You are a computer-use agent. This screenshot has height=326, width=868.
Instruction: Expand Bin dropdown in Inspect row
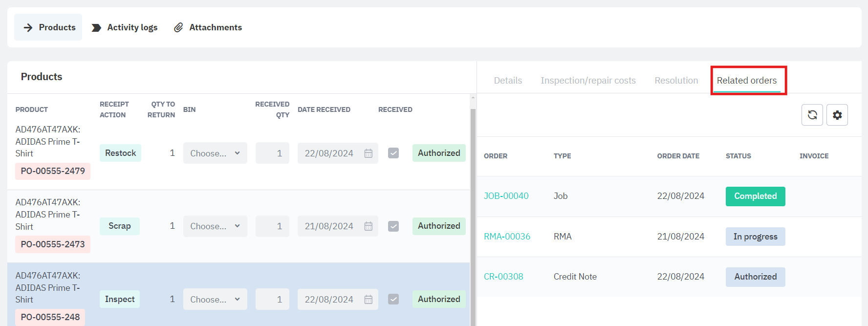(215, 299)
